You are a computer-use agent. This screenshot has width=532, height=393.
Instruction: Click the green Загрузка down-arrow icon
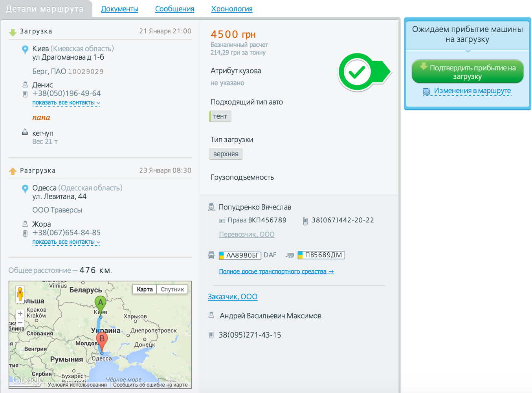(13, 32)
